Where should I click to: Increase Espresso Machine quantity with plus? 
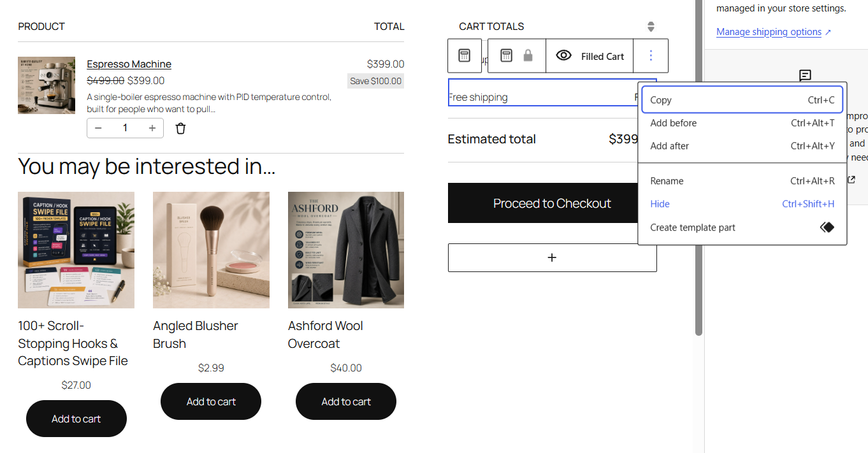point(152,128)
